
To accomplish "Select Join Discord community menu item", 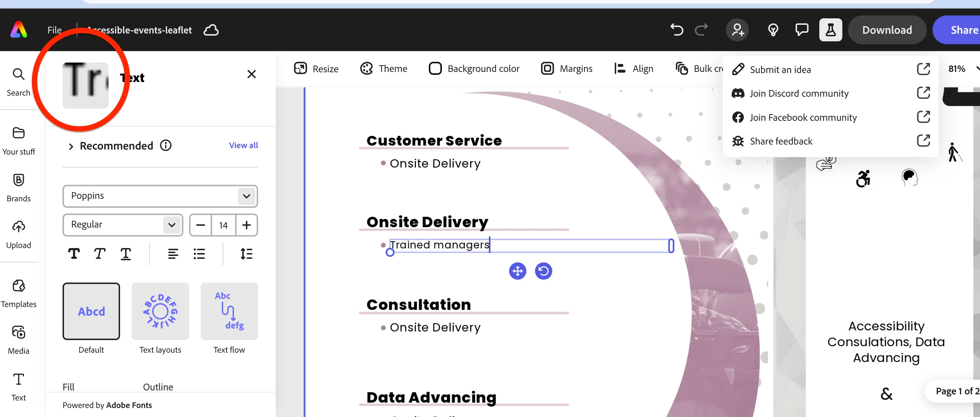I will (799, 93).
